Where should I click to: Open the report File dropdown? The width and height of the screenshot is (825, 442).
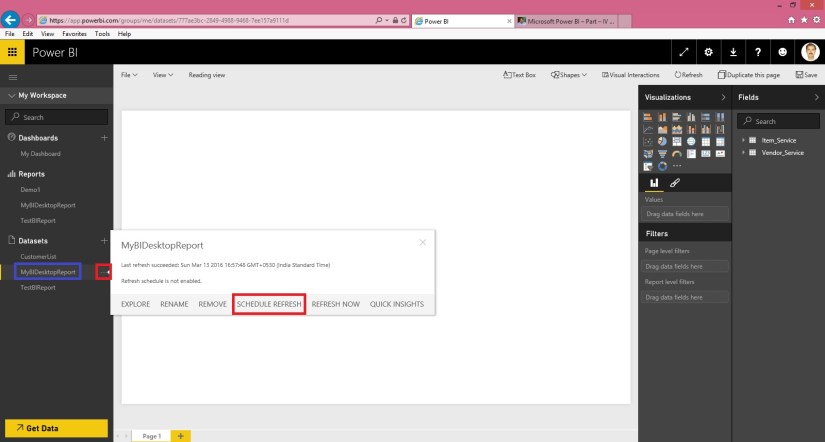[x=129, y=75]
